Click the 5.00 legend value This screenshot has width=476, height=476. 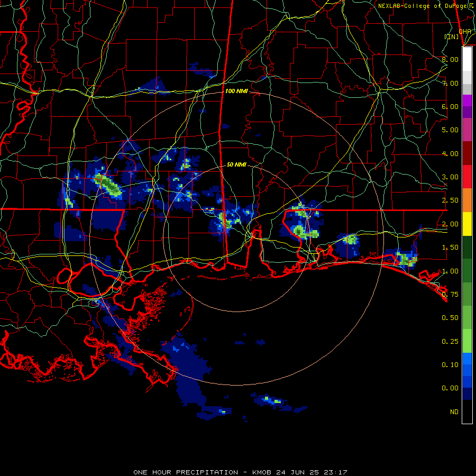coord(450,130)
